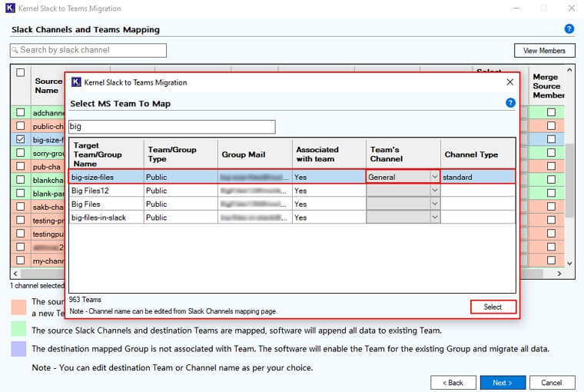The width and height of the screenshot is (584, 392).
Task: Click the Team's Channel column header
Action: pyautogui.click(x=403, y=154)
